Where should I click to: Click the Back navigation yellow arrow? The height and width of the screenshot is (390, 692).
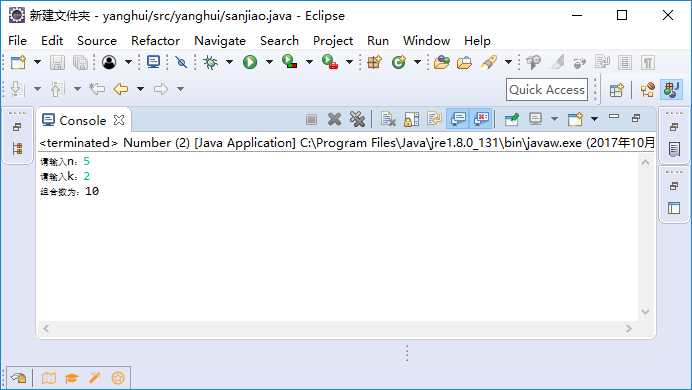pyautogui.click(x=120, y=89)
